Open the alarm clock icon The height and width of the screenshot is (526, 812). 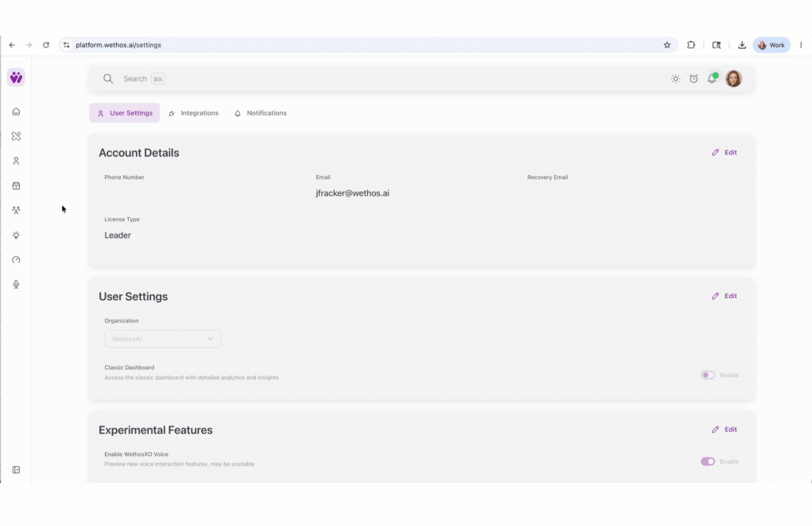[x=694, y=79]
